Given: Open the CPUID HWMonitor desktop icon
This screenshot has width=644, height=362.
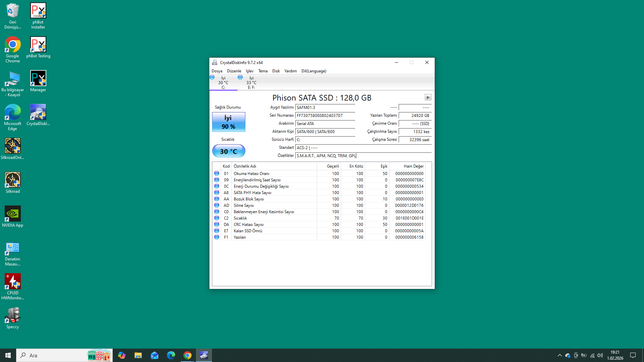Looking at the screenshot, I should (x=13, y=286).
